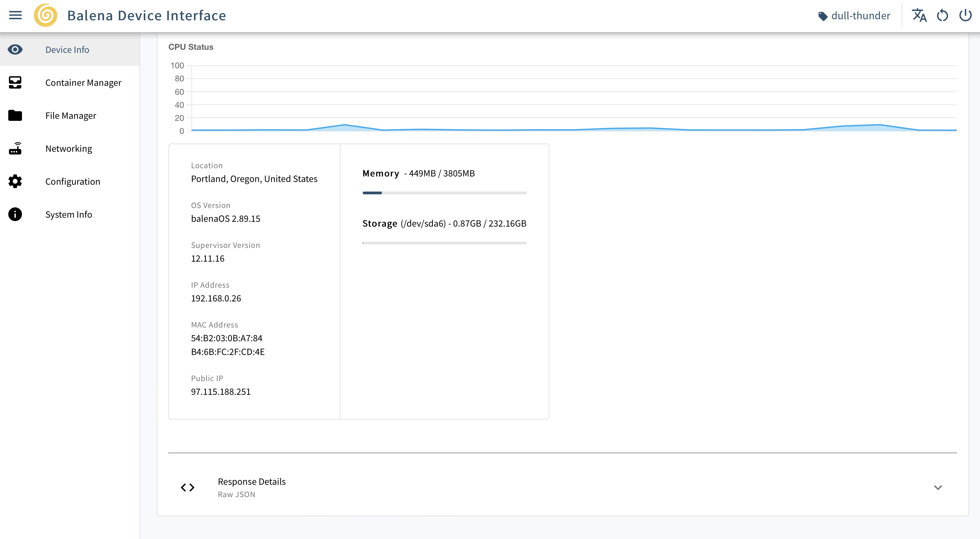Screen dimensions: 980x539
Task: Click the Container Manager sidebar icon
Action: (15, 82)
